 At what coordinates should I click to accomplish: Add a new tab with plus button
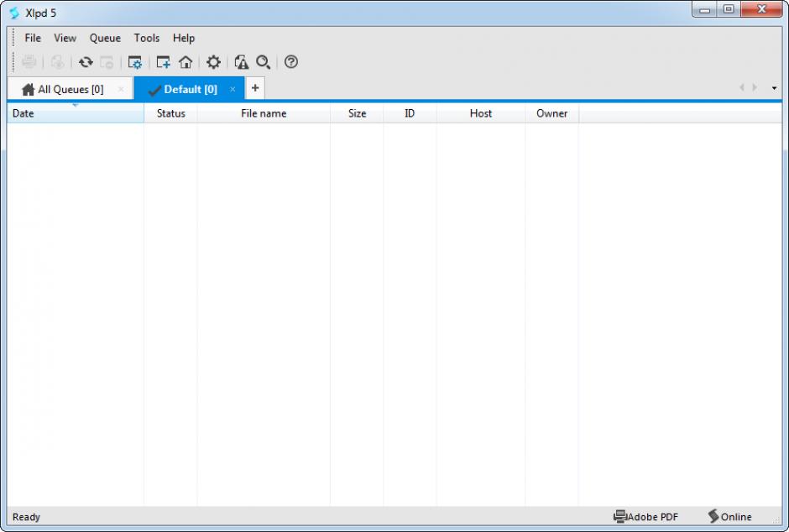(255, 88)
